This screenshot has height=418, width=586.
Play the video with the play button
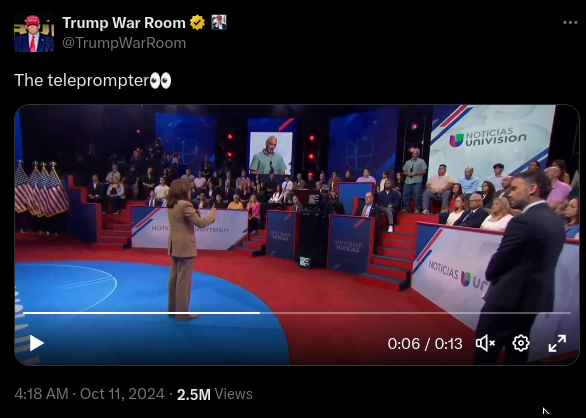tap(37, 343)
